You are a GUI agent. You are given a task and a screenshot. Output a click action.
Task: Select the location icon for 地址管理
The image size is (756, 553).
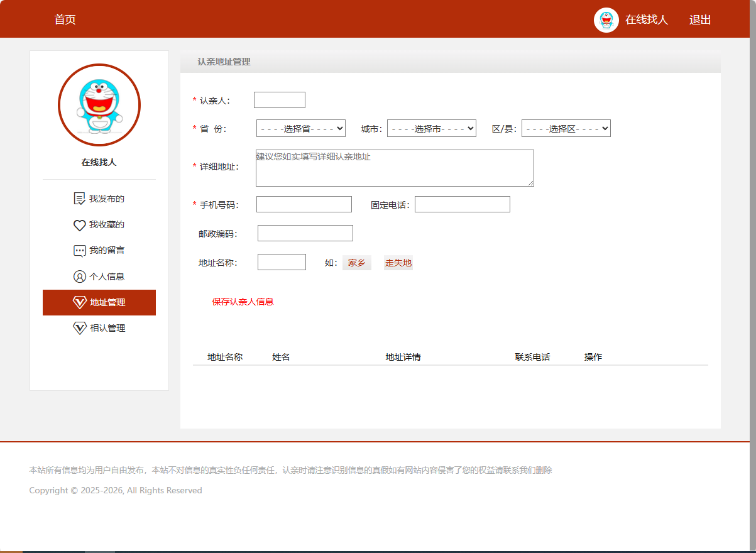(79, 302)
